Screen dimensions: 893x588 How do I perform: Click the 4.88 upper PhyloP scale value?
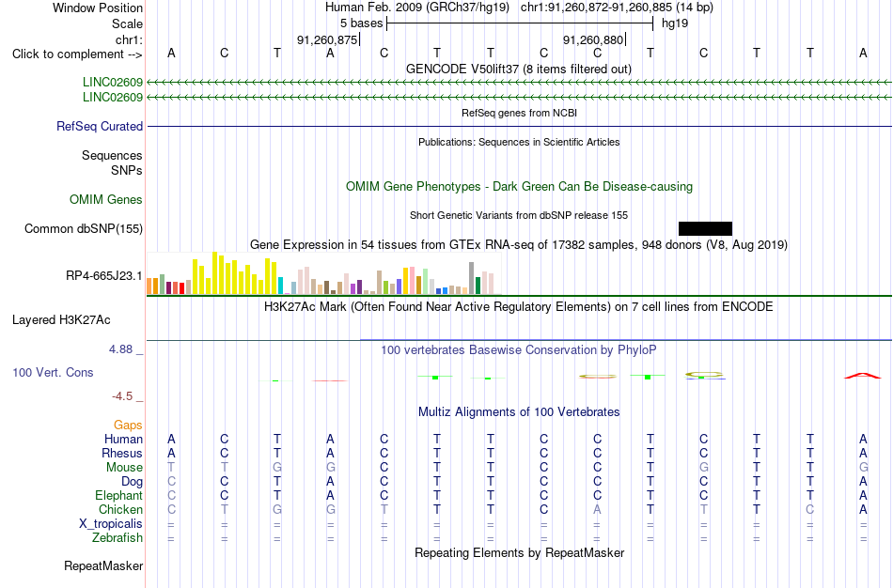click(120, 348)
